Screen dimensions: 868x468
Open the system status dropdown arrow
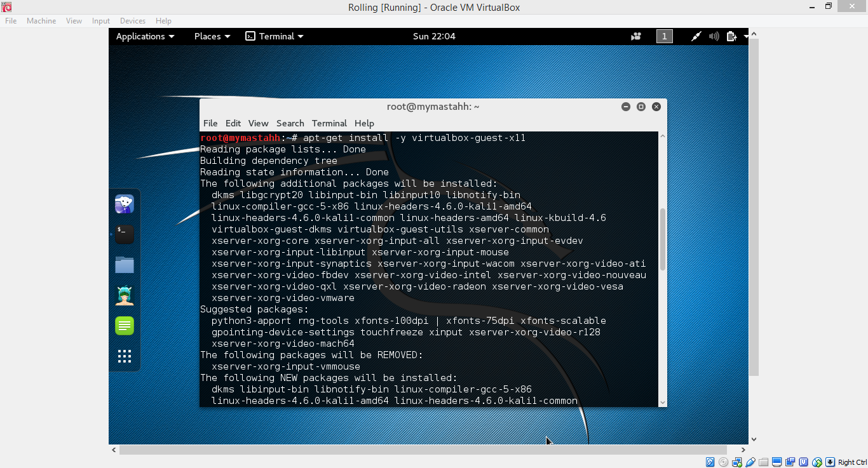[746, 36]
